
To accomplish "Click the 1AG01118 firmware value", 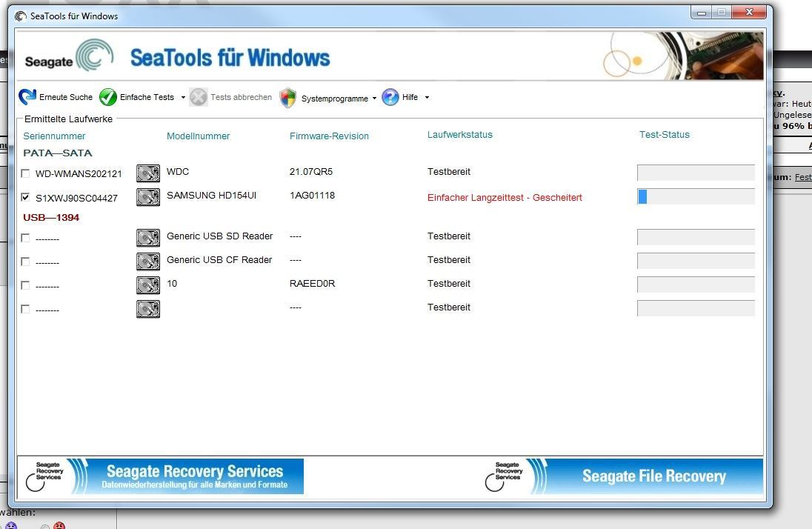I will (312, 196).
